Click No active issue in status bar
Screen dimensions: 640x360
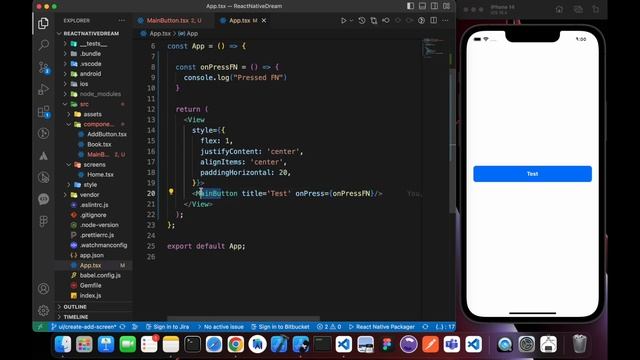click(221, 327)
